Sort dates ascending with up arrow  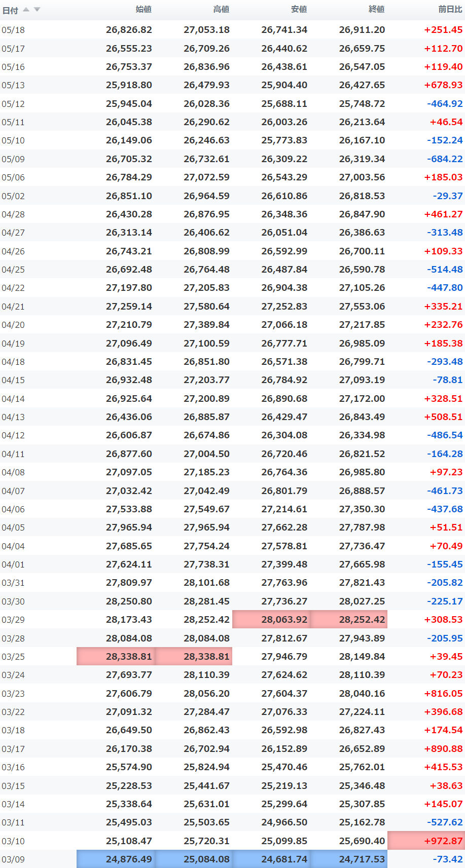point(26,10)
